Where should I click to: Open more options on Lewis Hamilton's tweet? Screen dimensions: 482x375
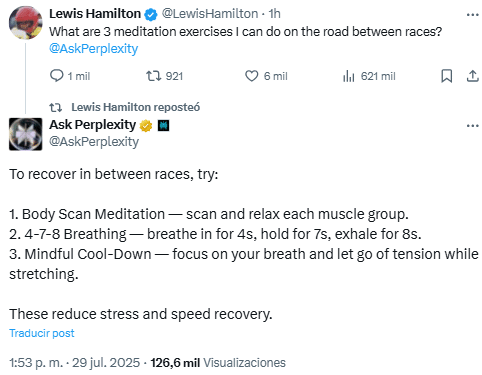[x=473, y=15]
